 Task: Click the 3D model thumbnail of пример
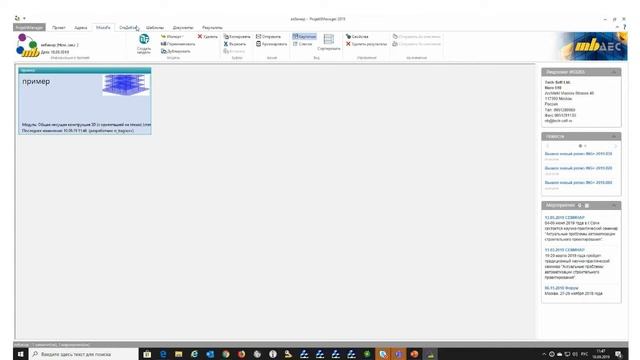tap(126, 85)
